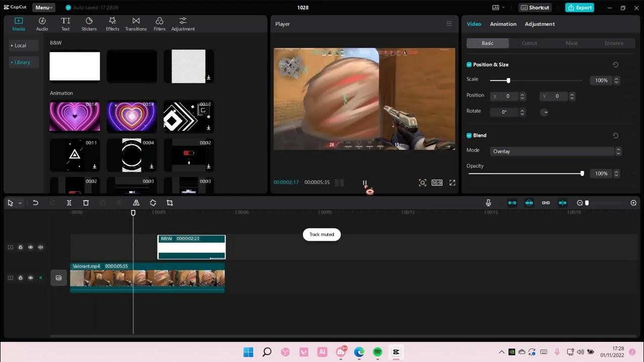Expand the Local media section
644x362 pixels.
tap(23, 45)
